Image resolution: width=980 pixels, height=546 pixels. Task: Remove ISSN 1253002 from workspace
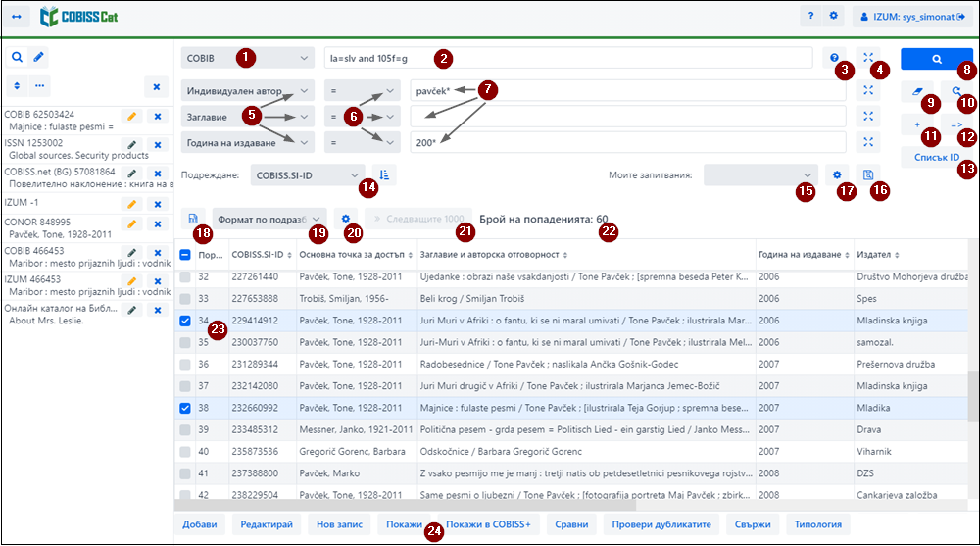pyautogui.click(x=158, y=145)
